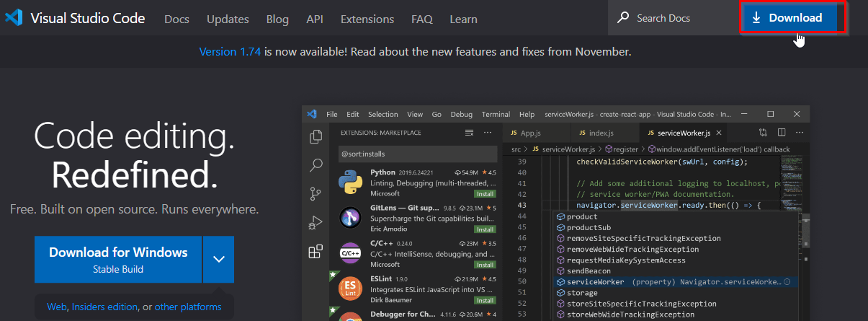Open the Go menu in the editor
The width and height of the screenshot is (868, 321).
point(437,114)
